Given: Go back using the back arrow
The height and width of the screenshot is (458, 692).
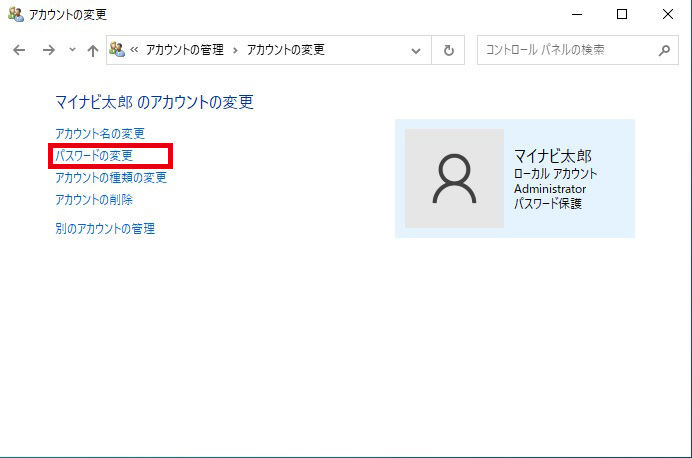Looking at the screenshot, I should 19,50.
